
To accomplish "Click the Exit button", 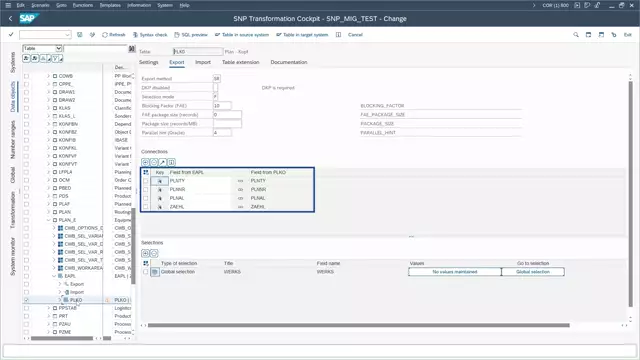I will tap(628, 35).
